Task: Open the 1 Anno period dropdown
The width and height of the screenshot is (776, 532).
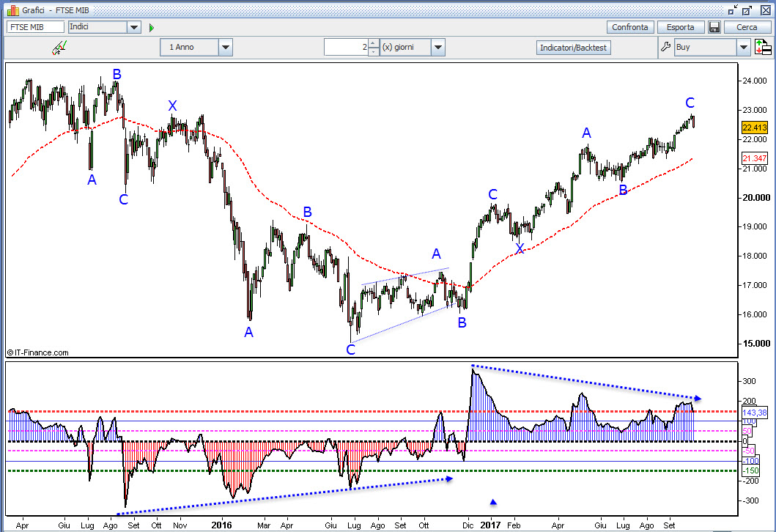Action: (226, 48)
